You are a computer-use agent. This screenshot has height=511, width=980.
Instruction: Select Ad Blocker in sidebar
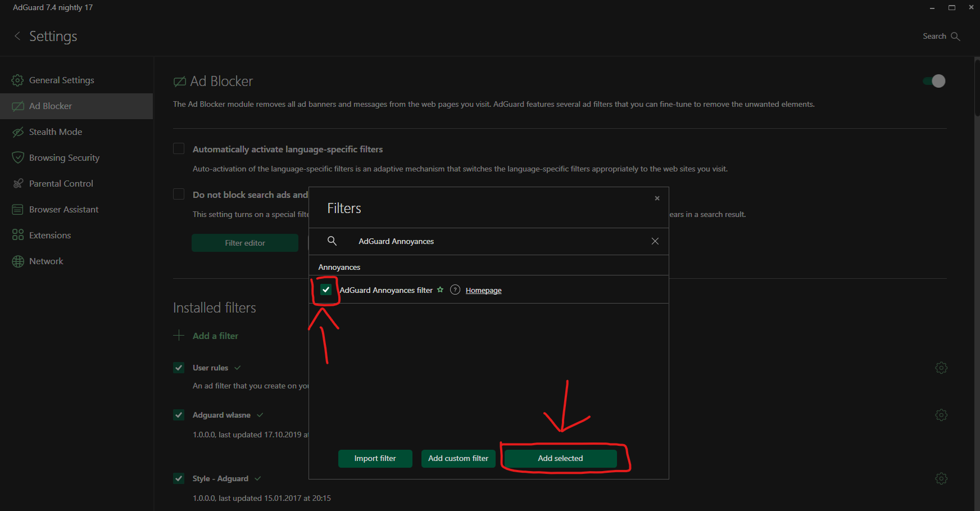pyautogui.click(x=76, y=106)
